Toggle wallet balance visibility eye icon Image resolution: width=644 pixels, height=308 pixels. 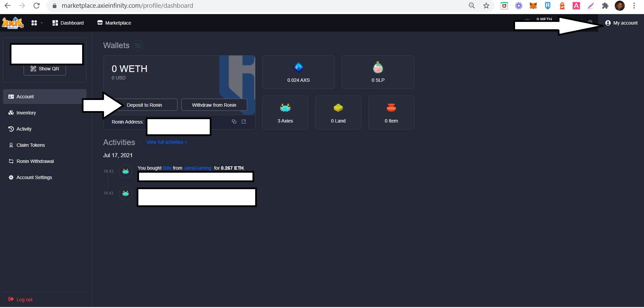pyautogui.click(x=138, y=45)
